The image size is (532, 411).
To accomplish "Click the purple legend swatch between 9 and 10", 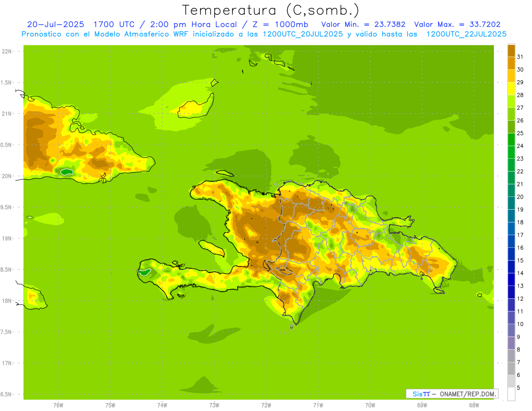I will click(x=511, y=330).
